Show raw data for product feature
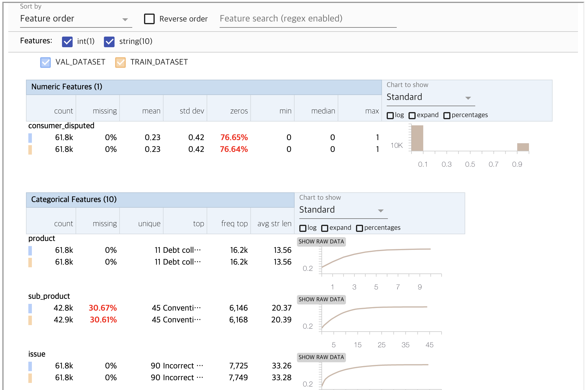 [x=321, y=242]
